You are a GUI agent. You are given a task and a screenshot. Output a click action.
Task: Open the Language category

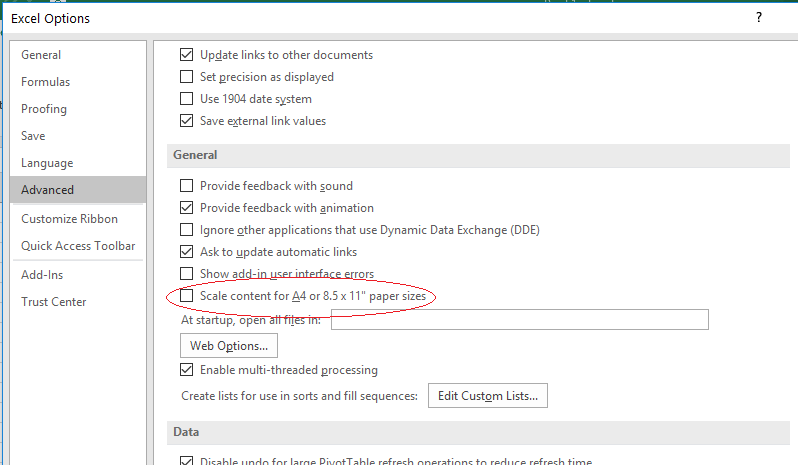click(x=78, y=162)
